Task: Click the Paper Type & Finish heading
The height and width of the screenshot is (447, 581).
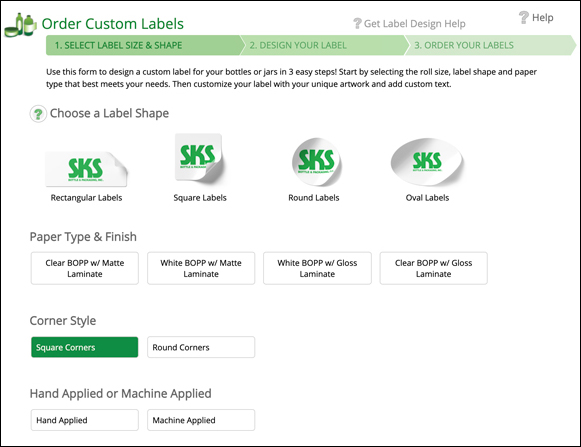Action: click(83, 236)
